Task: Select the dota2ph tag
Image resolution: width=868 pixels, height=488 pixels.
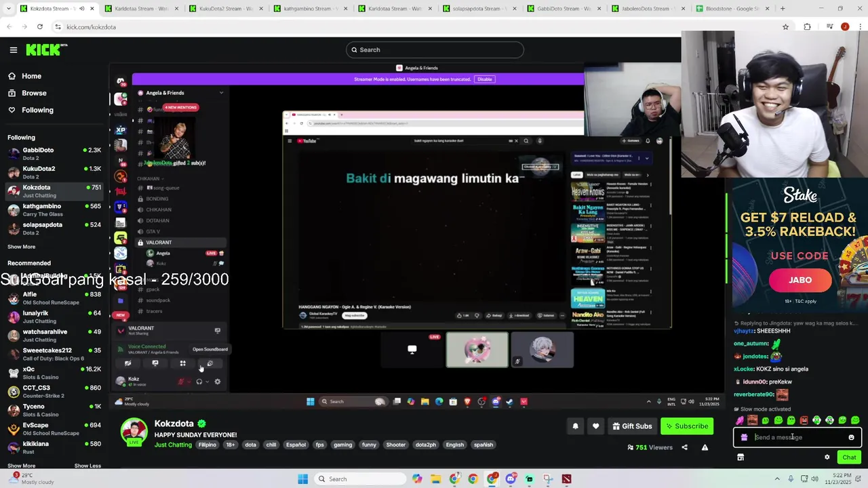Action: tap(425, 445)
